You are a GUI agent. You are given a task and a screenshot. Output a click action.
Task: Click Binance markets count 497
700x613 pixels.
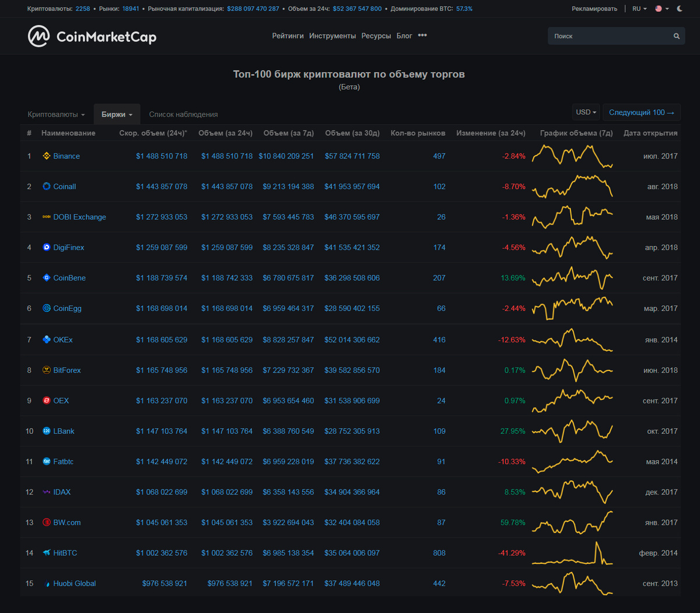tap(439, 156)
